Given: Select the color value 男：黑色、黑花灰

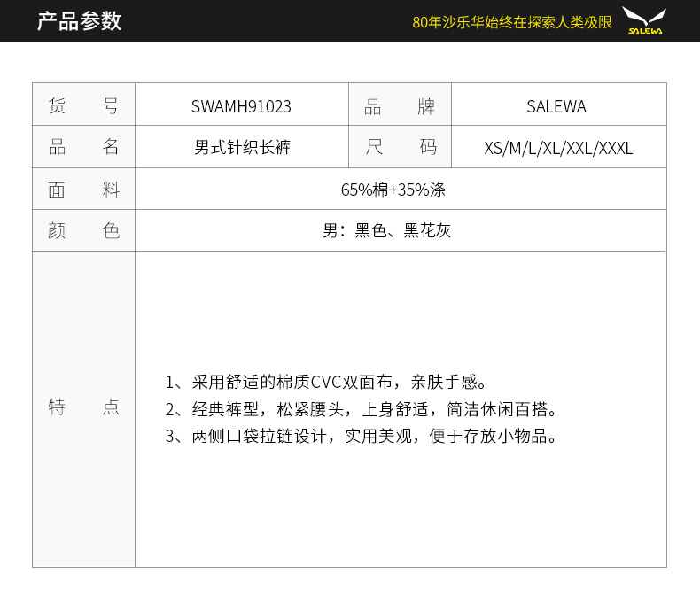Looking at the screenshot, I should coord(386,230).
